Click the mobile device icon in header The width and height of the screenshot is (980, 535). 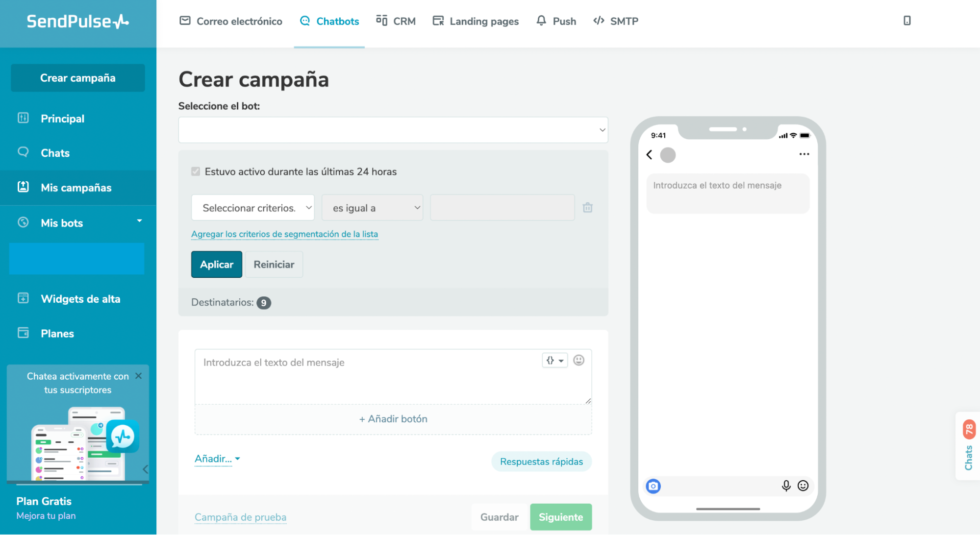pyautogui.click(x=906, y=21)
